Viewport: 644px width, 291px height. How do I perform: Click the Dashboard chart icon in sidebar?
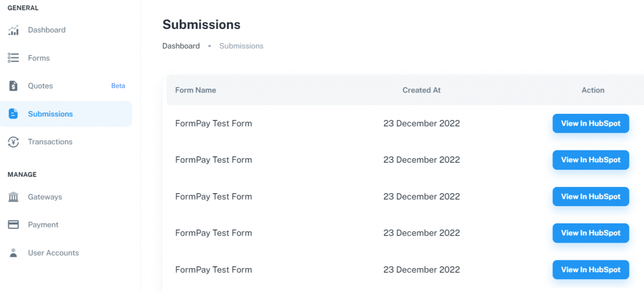(13, 30)
